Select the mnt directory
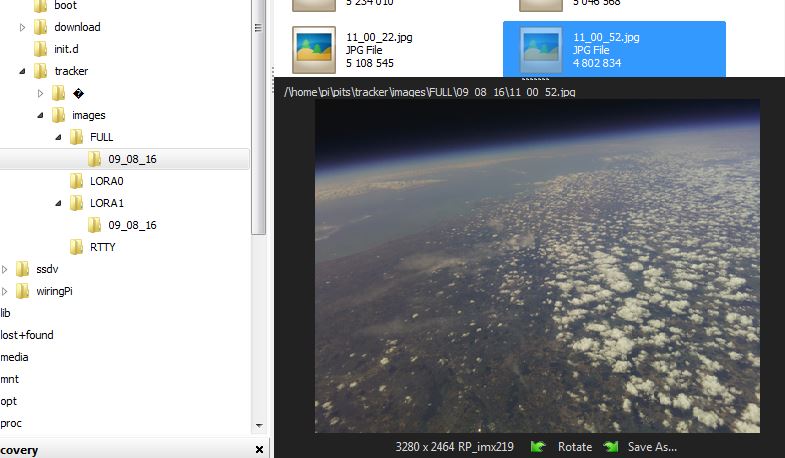Image resolution: width=785 pixels, height=458 pixels. [10, 379]
